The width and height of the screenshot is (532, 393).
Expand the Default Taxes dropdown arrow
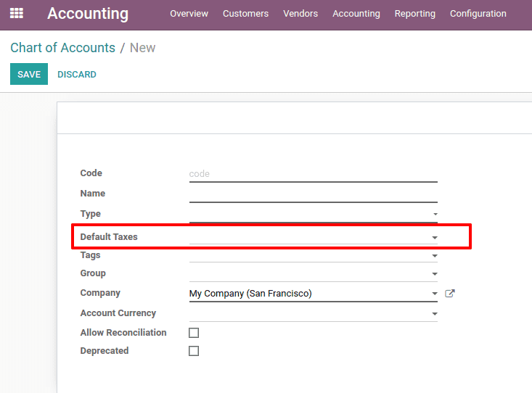[435, 237]
